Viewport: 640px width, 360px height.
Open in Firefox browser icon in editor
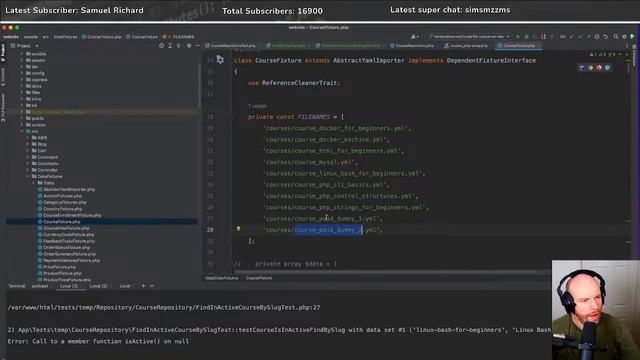pyautogui.click(x=599, y=68)
